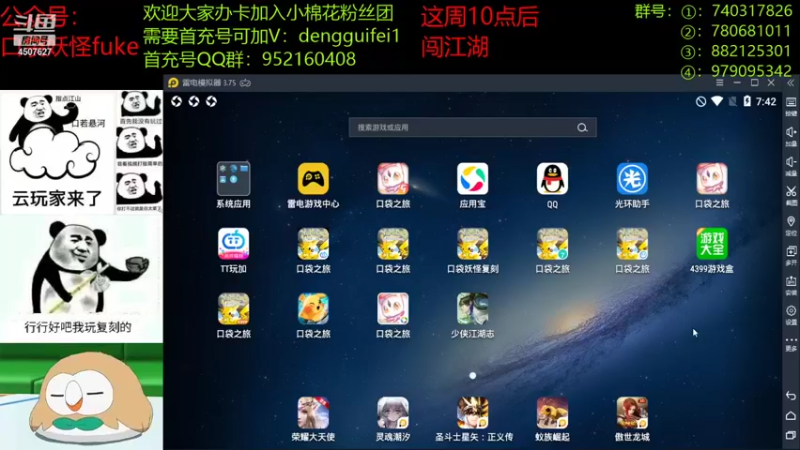Select the home screen page indicator dot

pos(472,376)
